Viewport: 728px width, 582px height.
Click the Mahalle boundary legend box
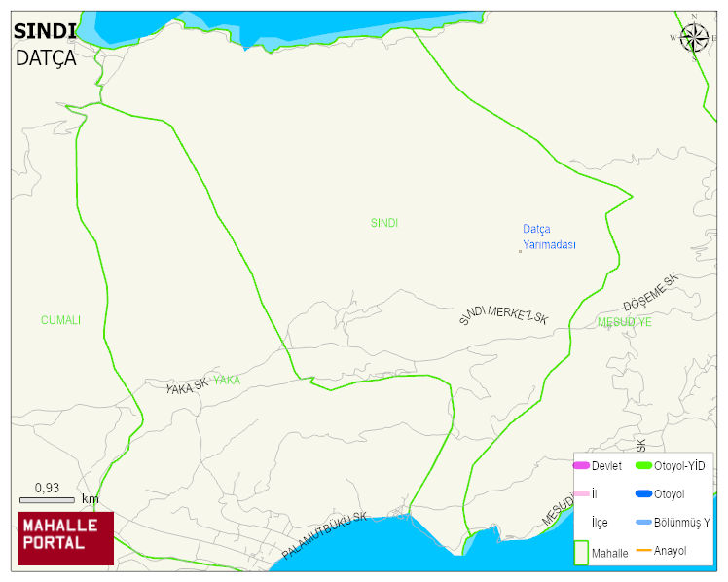point(581,552)
